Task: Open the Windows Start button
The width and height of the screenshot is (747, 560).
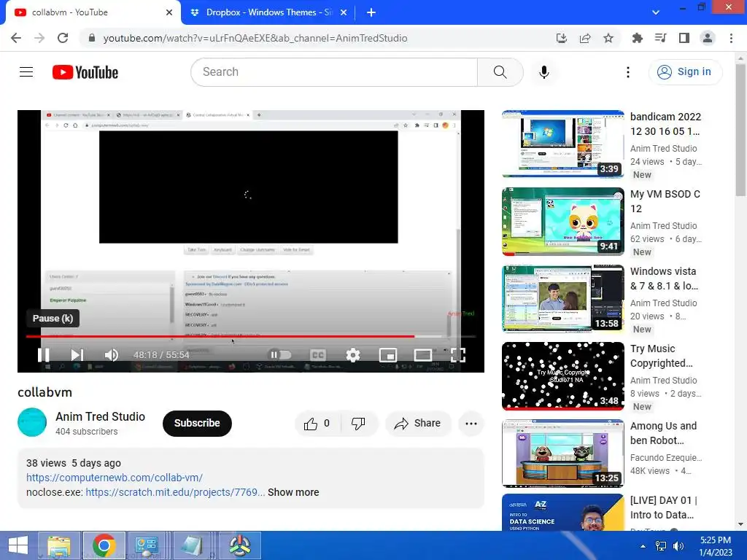Action: click(x=18, y=545)
